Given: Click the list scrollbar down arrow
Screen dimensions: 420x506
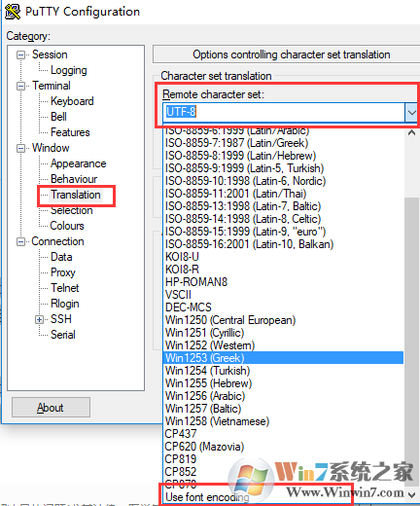Looking at the screenshot, I should [411, 495].
